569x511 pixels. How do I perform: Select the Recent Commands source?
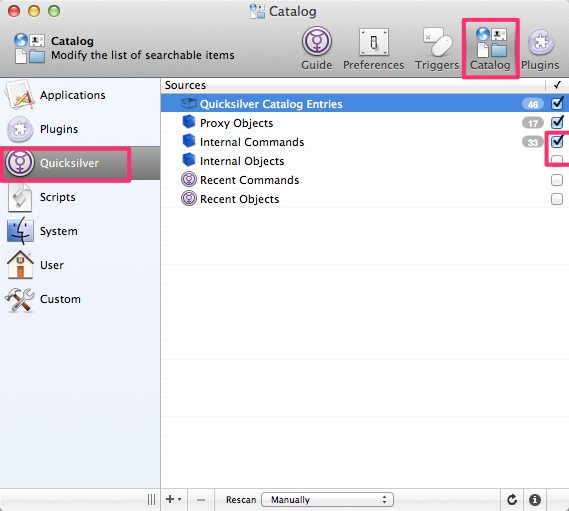[x=365, y=180]
